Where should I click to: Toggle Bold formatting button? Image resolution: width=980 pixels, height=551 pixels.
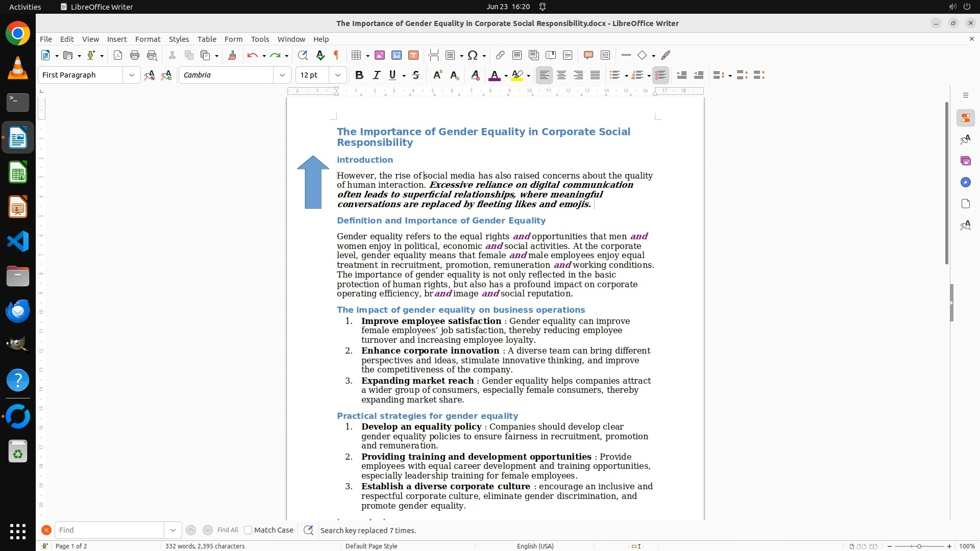(x=359, y=75)
